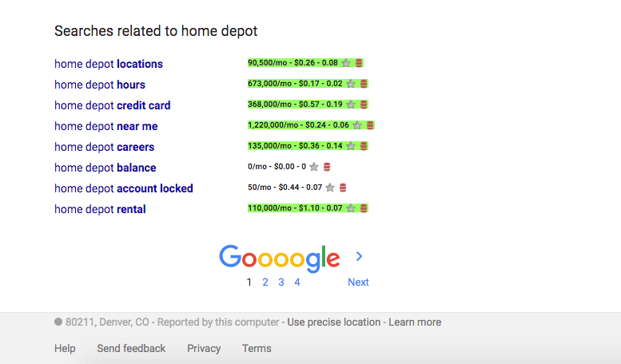The width and height of the screenshot is (621, 364).
Task: Click the next-page chevron beside the Google logo
Action: coord(359,256)
